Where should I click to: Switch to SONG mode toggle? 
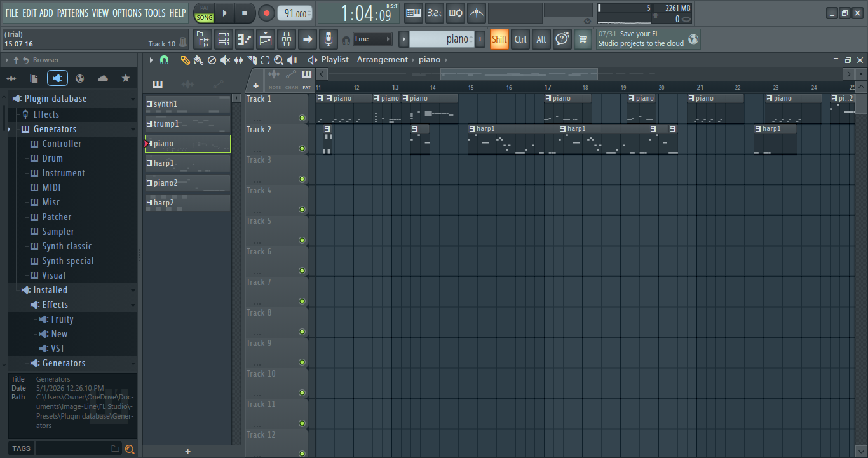click(x=204, y=18)
